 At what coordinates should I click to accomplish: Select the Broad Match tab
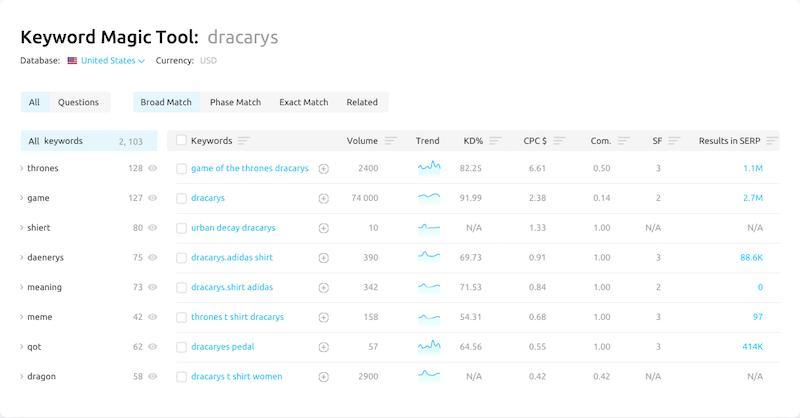[166, 102]
